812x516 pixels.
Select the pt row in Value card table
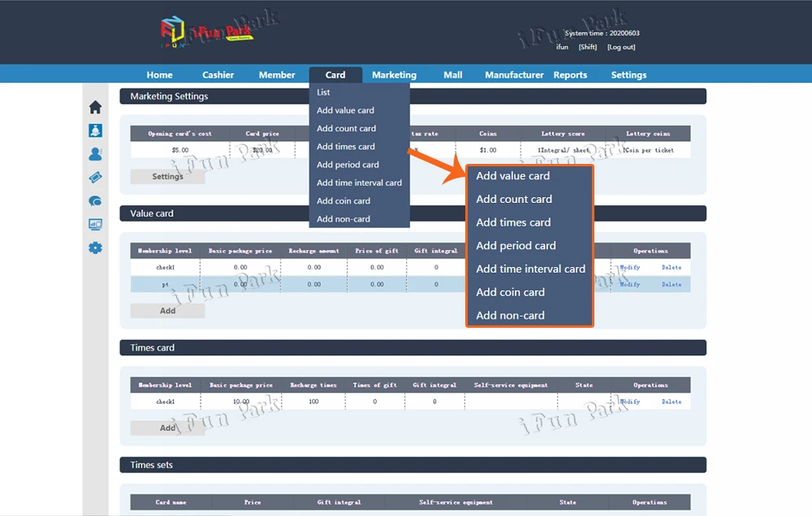click(x=165, y=285)
